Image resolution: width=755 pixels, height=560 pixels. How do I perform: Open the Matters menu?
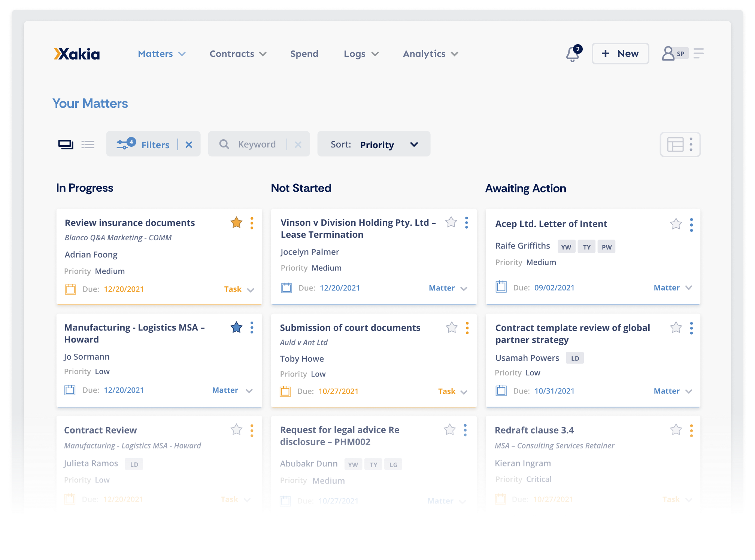[162, 54]
